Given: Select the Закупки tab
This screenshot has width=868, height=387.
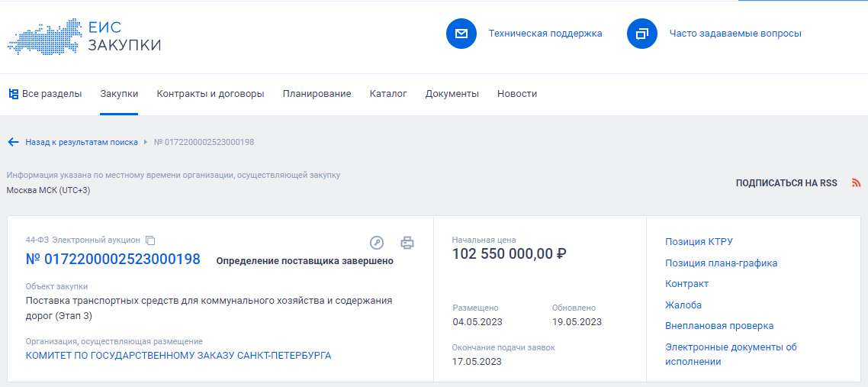Looking at the screenshot, I should (x=119, y=94).
